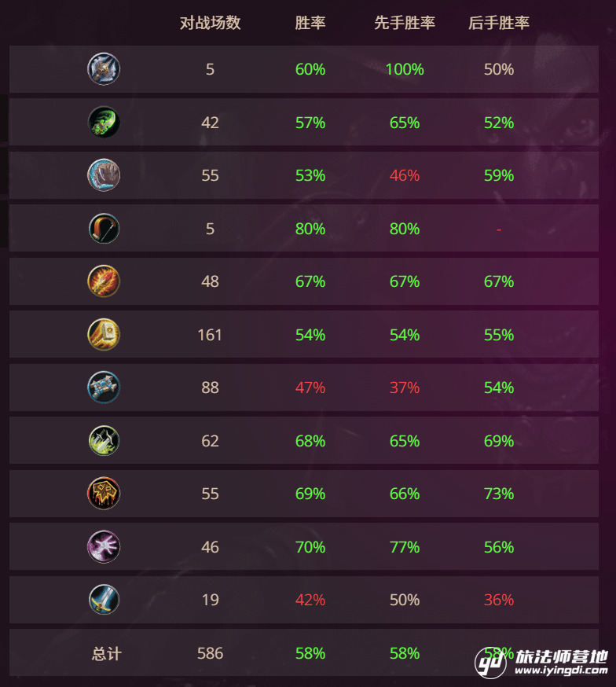This screenshot has height=687, width=616.
Task: Click the Mage fire class icon
Action: point(104,281)
